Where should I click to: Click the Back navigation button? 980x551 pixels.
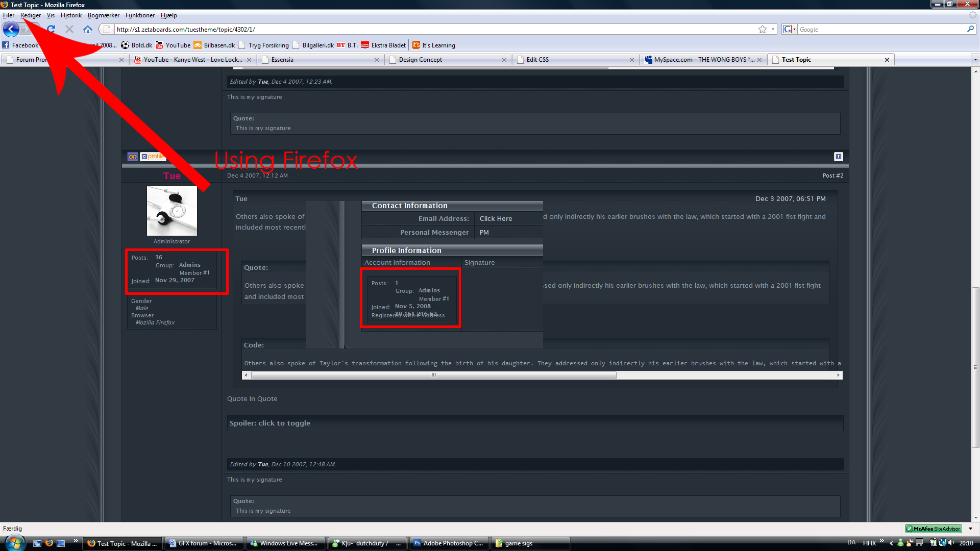click(x=11, y=29)
